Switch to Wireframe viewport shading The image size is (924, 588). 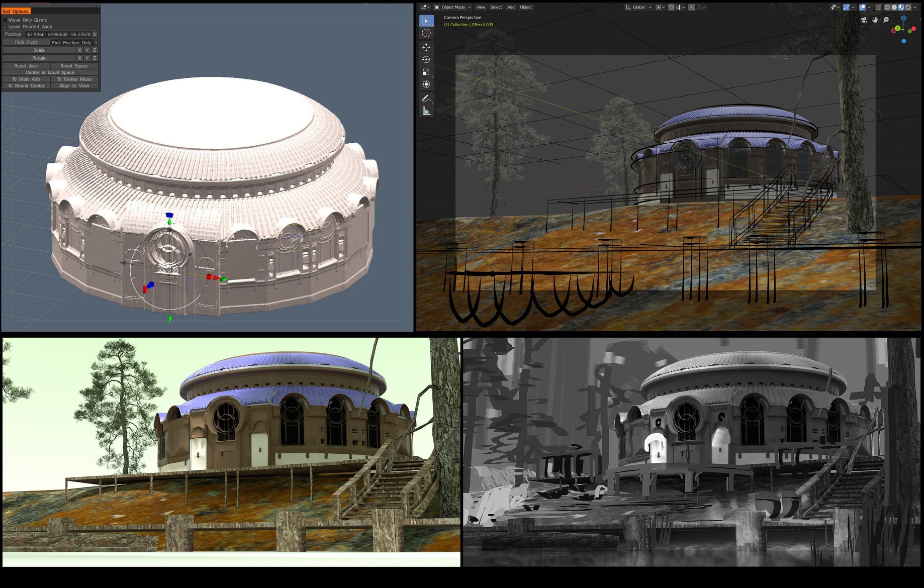(x=887, y=7)
